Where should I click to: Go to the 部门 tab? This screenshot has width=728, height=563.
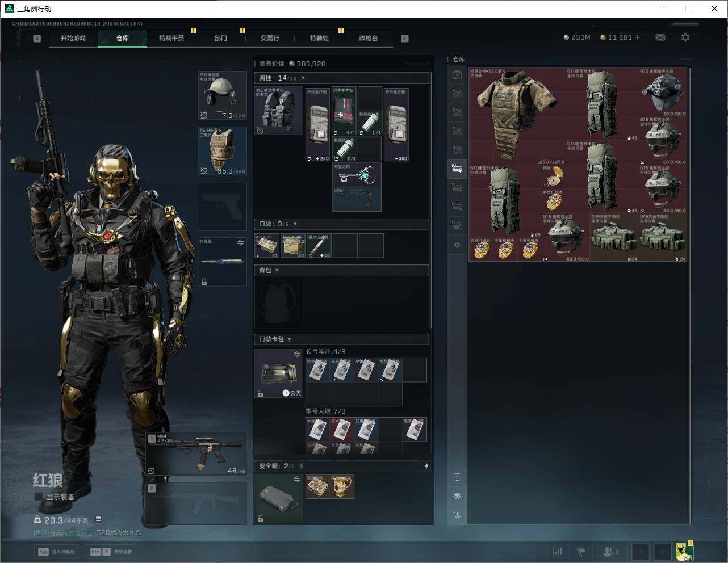[x=221, y=38]
